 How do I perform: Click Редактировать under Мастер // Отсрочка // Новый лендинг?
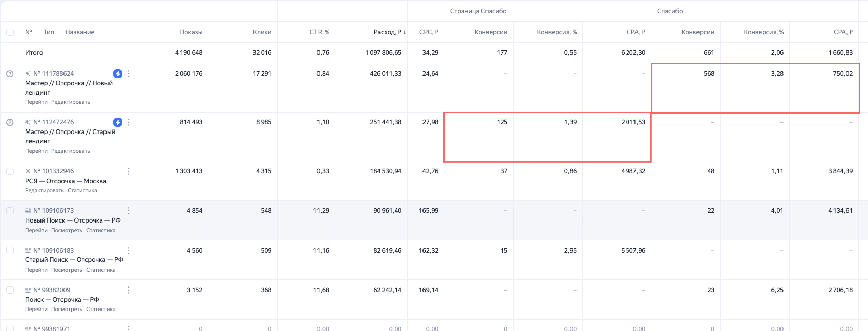click(71, 102)
